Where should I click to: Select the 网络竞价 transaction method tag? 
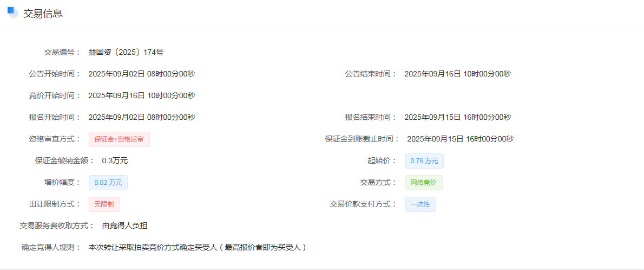coord(423,183)
